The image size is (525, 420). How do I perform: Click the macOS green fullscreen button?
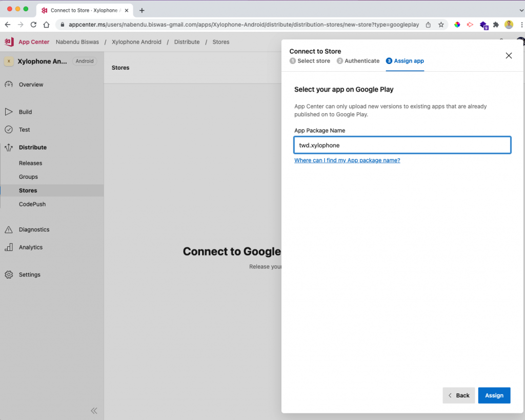click(26, 9)
